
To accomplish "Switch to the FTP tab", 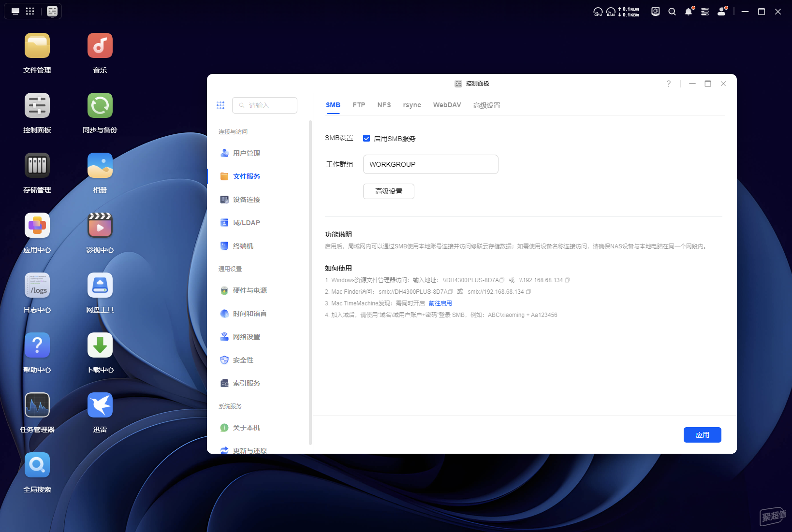I will [359, 105].
